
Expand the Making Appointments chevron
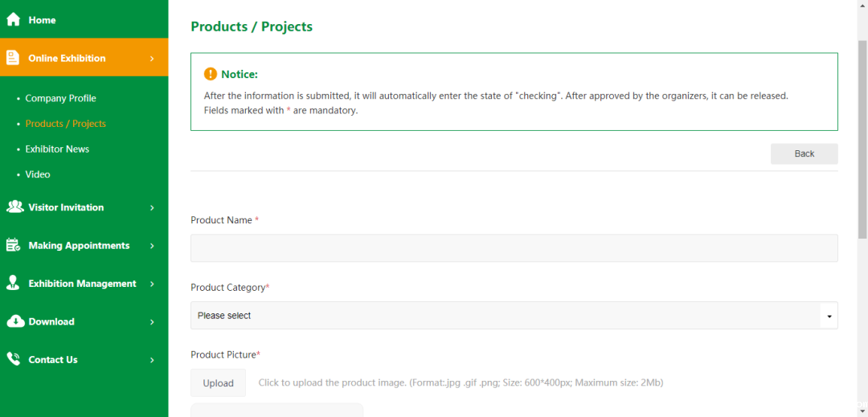[x=152, y=246]
